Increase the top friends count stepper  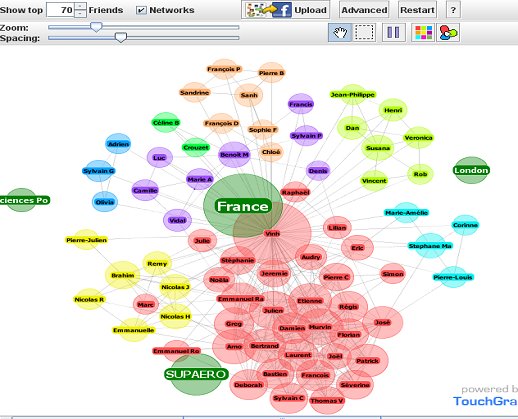pos(80,6)
